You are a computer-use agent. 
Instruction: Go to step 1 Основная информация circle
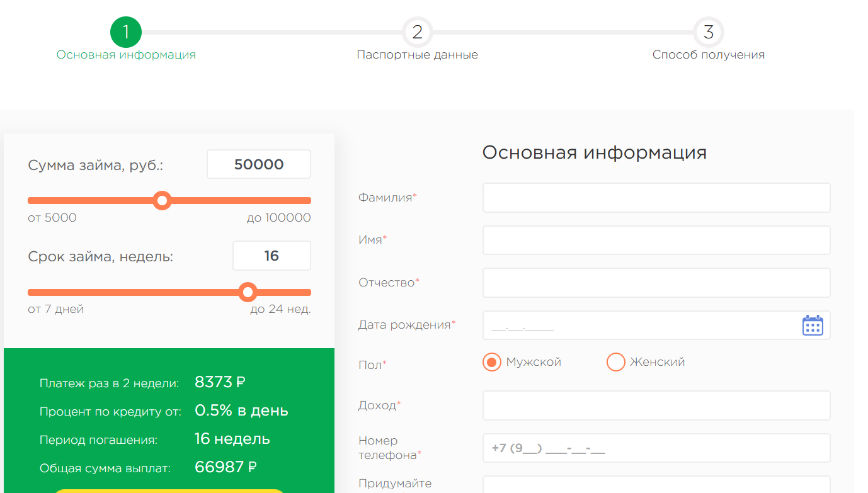[x=126, y=31]
